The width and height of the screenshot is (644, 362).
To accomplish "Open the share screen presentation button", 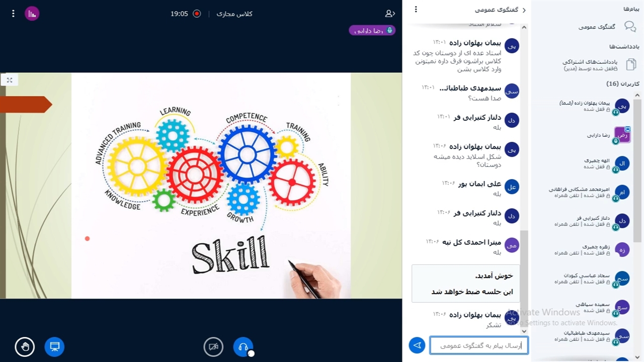I will (x=54, y=347).
